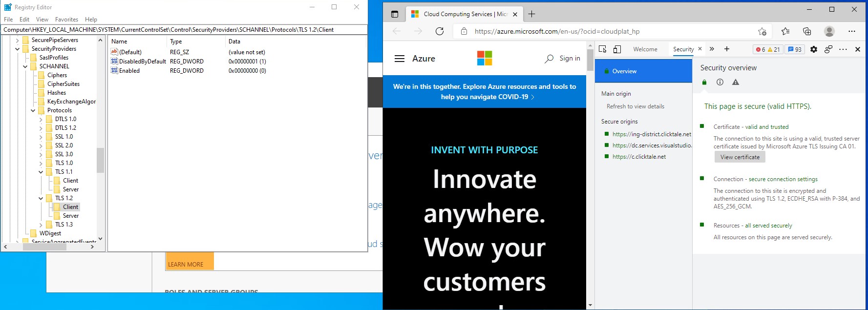Click the green secure lock filter icon
Image resolution: width=868 pixels, height=310 pixels.
(x=704, y=82)
